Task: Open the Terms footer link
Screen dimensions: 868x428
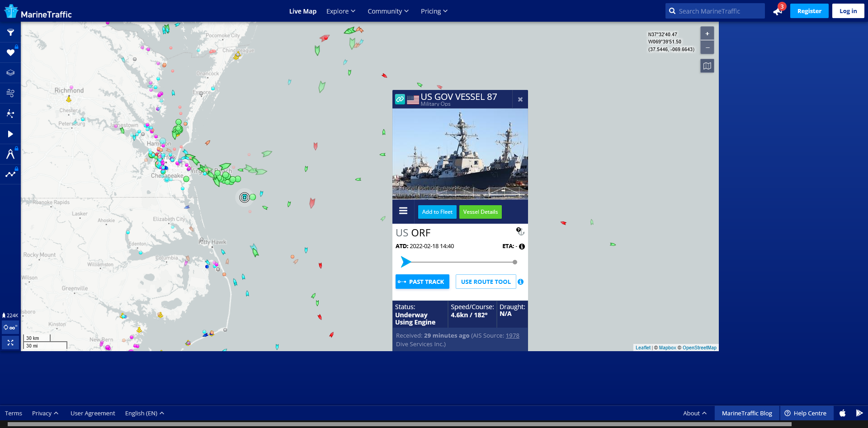Action: tap(14, 413)
